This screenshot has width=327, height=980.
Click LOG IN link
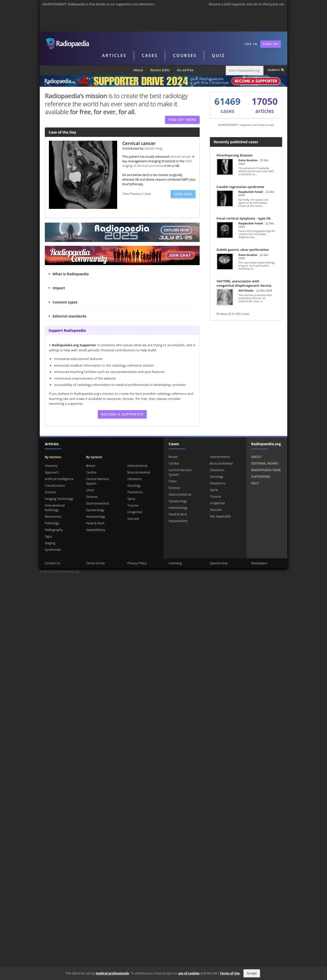(251, 44)
